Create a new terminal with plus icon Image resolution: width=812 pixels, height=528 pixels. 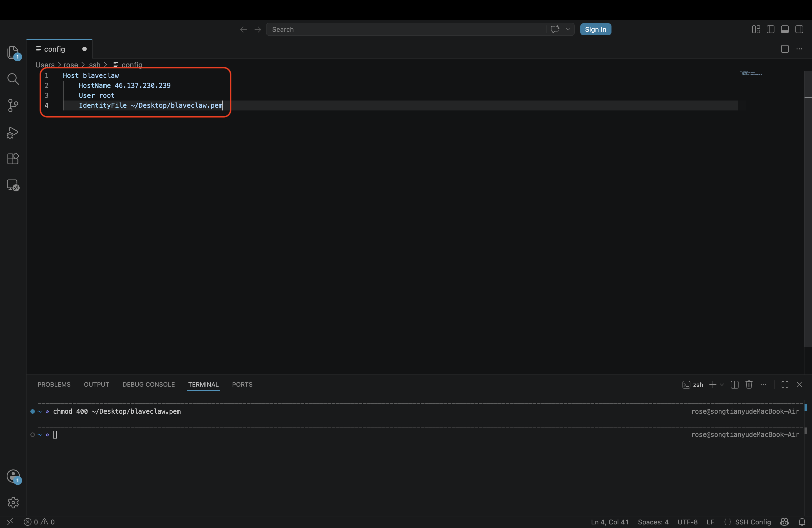(x=713, y=385)
